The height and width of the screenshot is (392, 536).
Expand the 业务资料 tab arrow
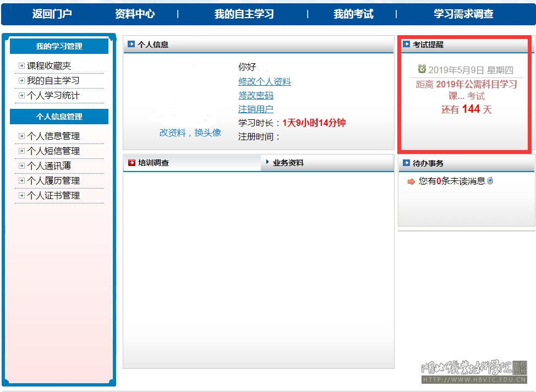coord(267,163)
